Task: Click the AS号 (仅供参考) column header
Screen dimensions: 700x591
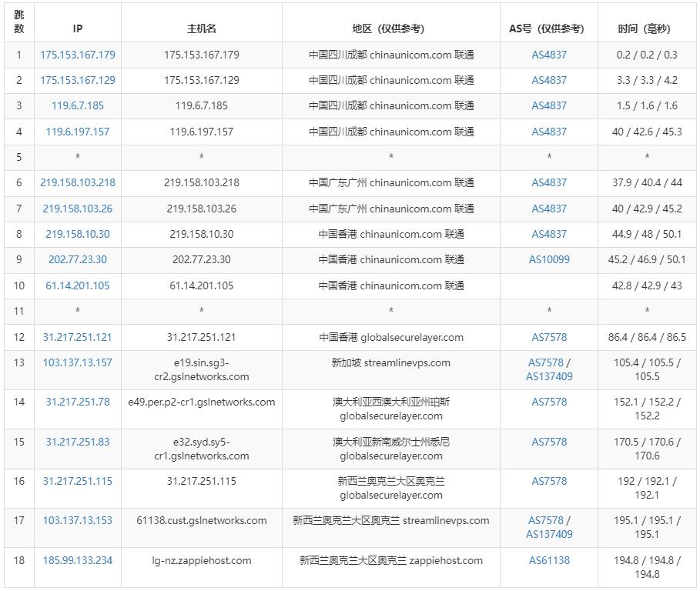Action: click(x=547, y=28)
